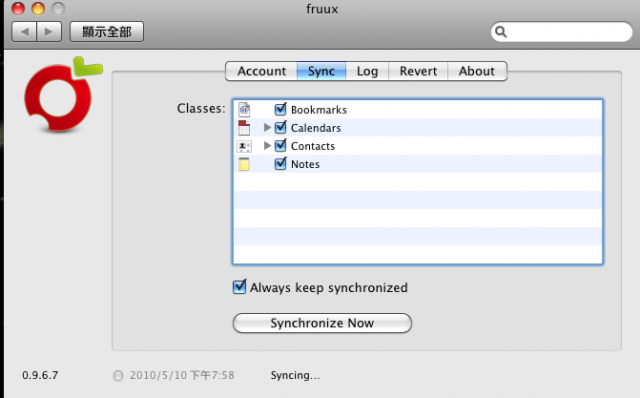This screenshot has height=398, width=640.
Task: Go back with the left arrow button
Action: [x=24, y=31]
